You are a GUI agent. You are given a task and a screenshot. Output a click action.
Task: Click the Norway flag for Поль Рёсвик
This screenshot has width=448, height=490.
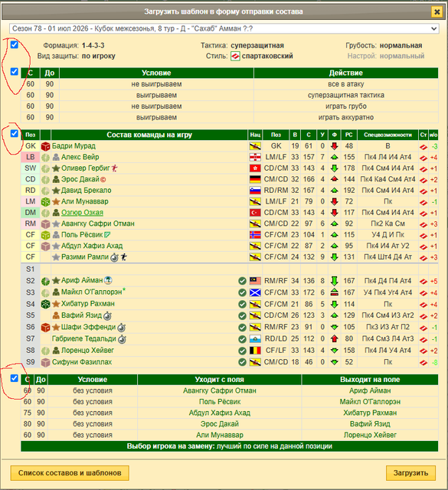[x=255, y=235]
